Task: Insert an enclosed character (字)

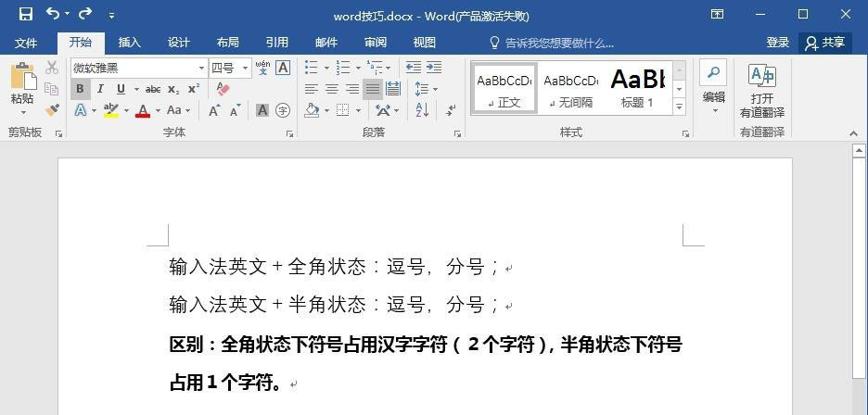Action: pos(283,110)
